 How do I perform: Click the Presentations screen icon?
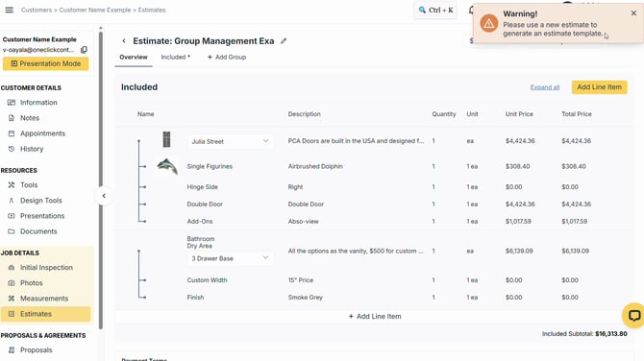point(12,216)
